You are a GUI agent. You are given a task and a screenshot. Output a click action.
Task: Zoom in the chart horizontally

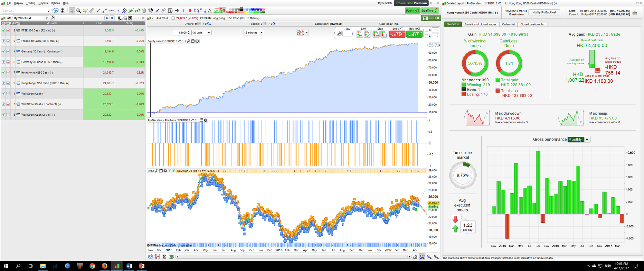[436, 257]
